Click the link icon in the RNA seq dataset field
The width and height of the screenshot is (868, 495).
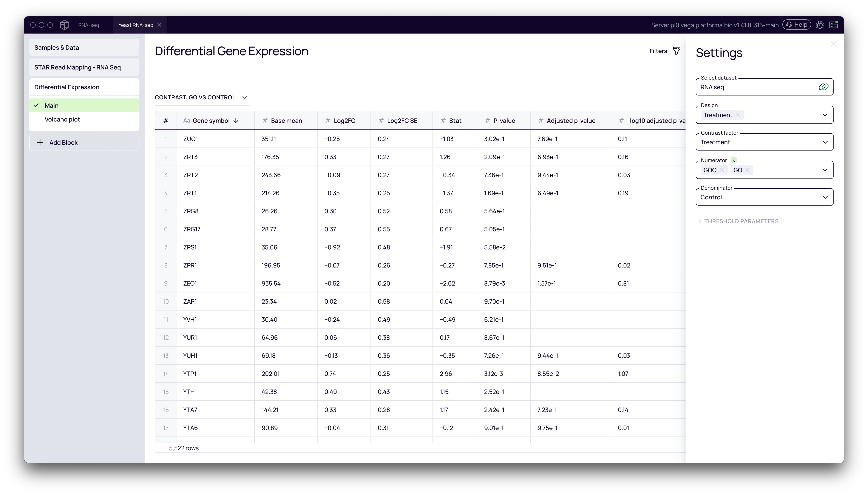(823, 87)
